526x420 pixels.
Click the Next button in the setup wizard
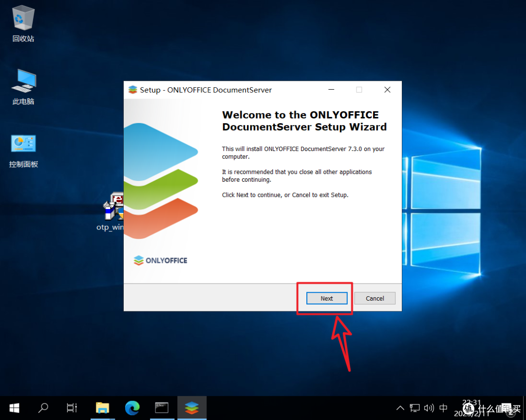(327, 298)
